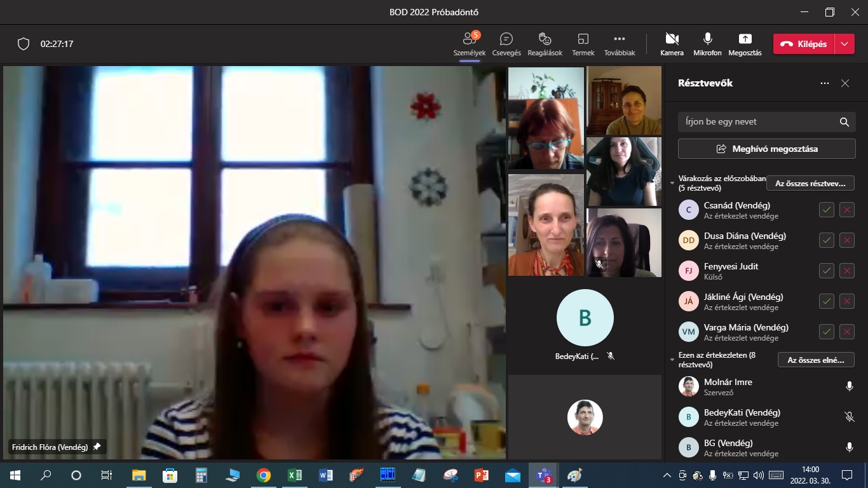Admit Dusa Diána (Vendég) with checkmark

[x=827, y=240]
